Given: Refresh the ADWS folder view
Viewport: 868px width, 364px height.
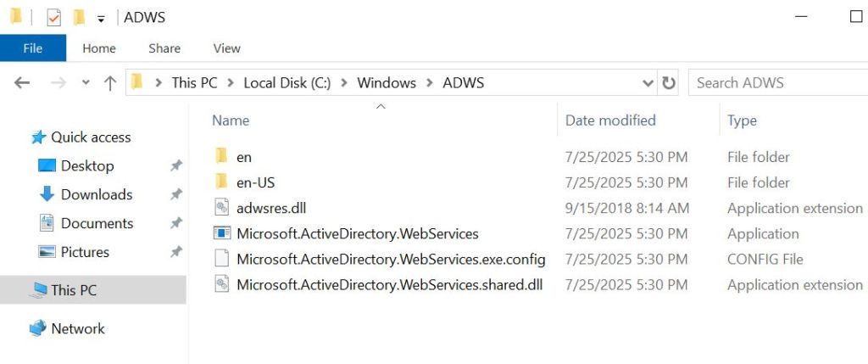Looking at the screenshot, I should pos(669,83).
